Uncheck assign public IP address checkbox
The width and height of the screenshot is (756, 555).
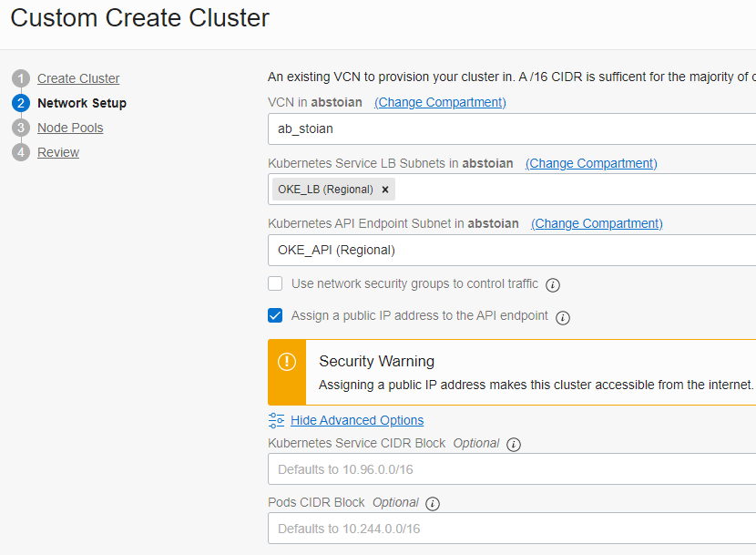pos(275,315)
